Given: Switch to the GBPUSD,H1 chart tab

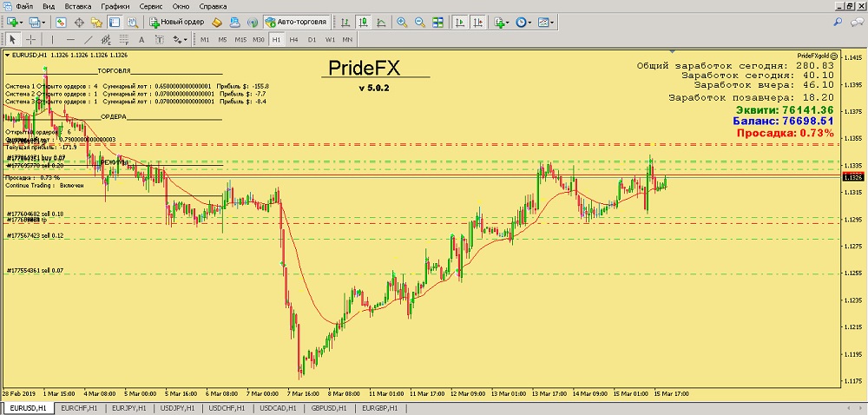Looking at the screenshot, I should click(328, 408).
